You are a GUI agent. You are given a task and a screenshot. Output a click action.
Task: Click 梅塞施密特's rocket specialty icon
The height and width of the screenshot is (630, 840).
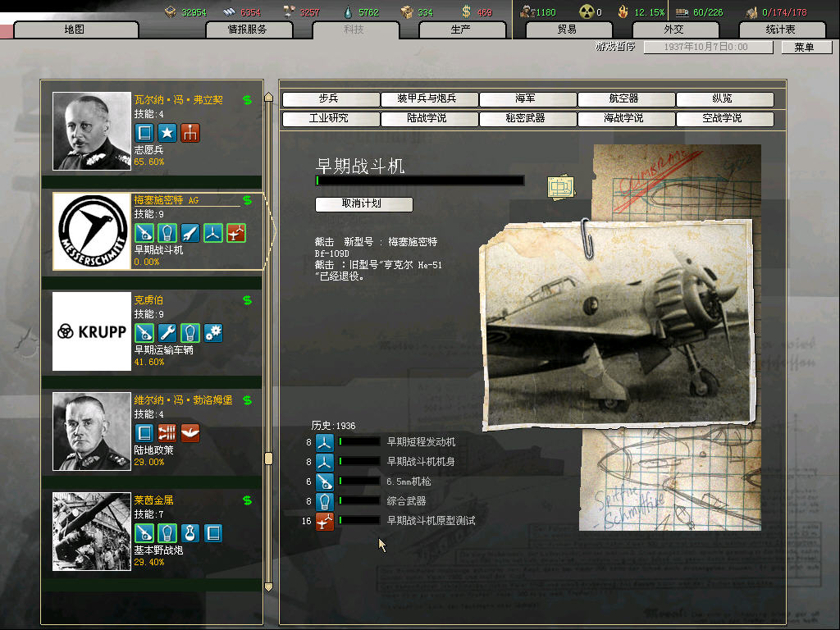190,233
